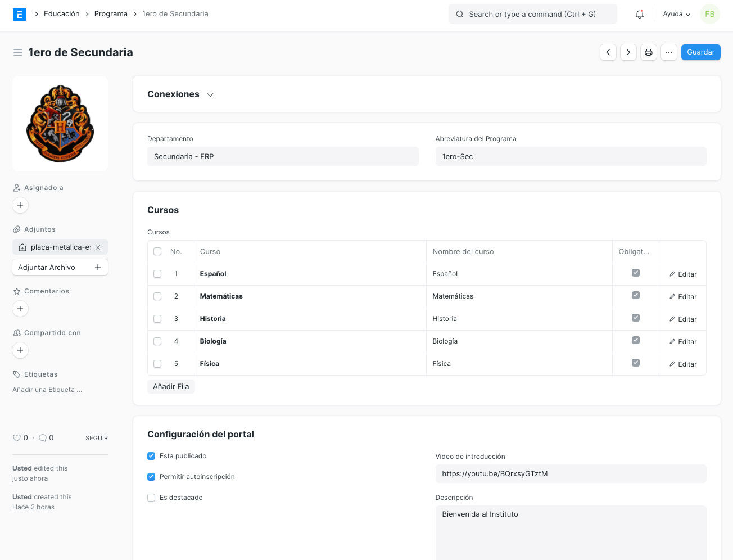Uncheck Esta publicado
This screenshot has width=733, height=560.
(151, 456)
